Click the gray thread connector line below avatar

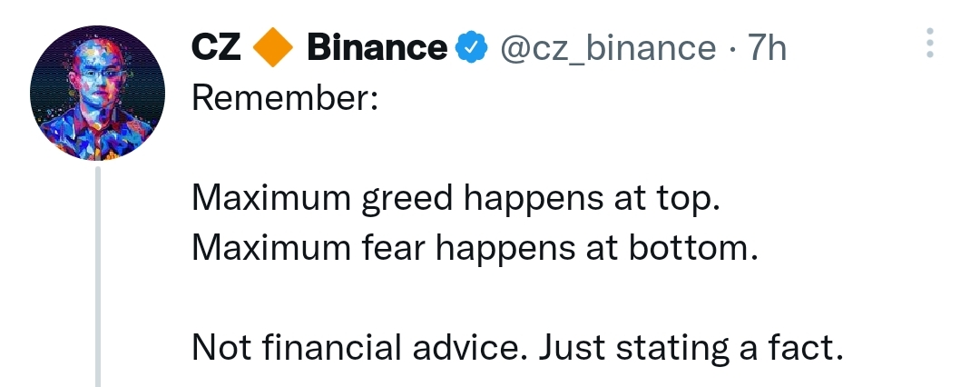[98, 277]
